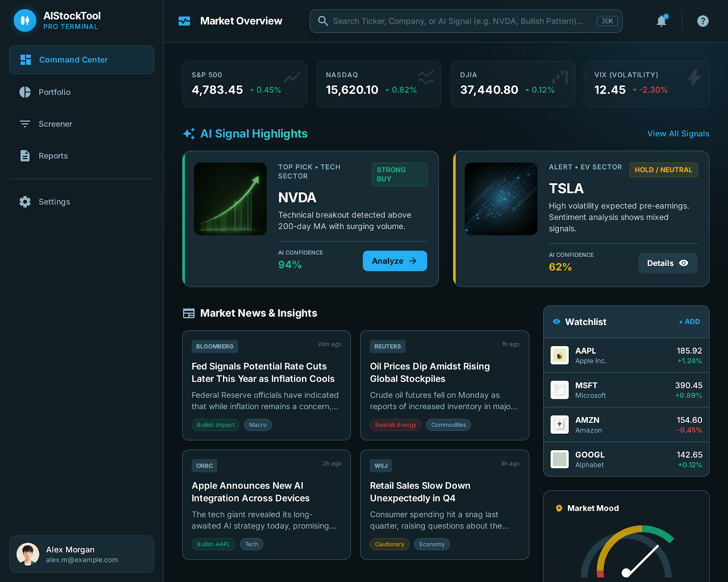Image resolution: width=728 pixels, height=582 pixels.
Task: Click the AI Signal Highlights sparkle icon
Action: pos(189,133)
